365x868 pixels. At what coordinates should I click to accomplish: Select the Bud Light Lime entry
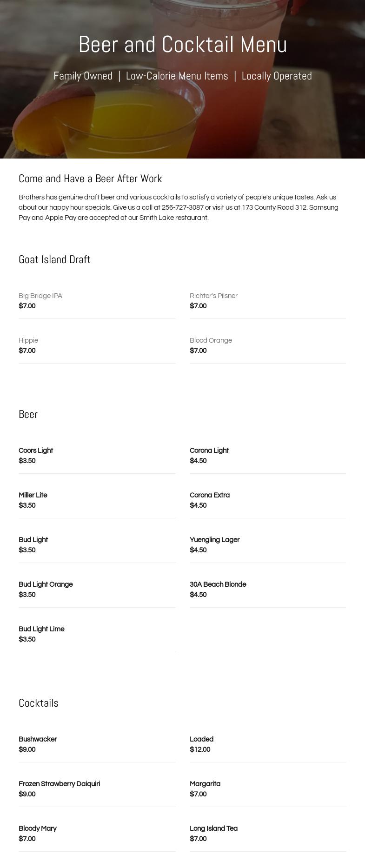click(41, 629)
